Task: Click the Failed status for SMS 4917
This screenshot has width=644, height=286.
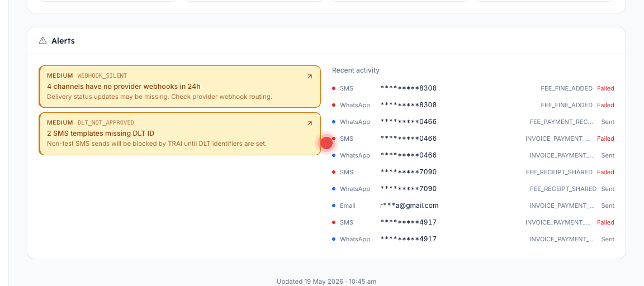Action: [x=605, y=222]
